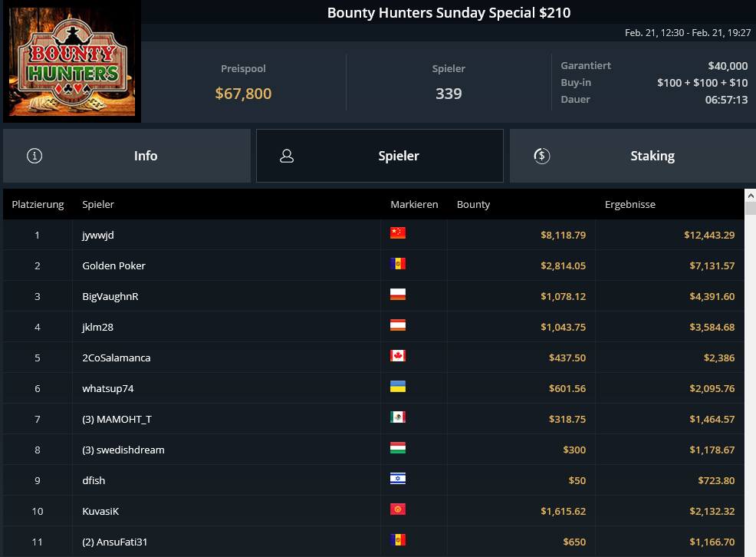The width and height of the screenshot is (756, 557).
Task: Click the flag next to dfish
Action: [x=398, y=479]
